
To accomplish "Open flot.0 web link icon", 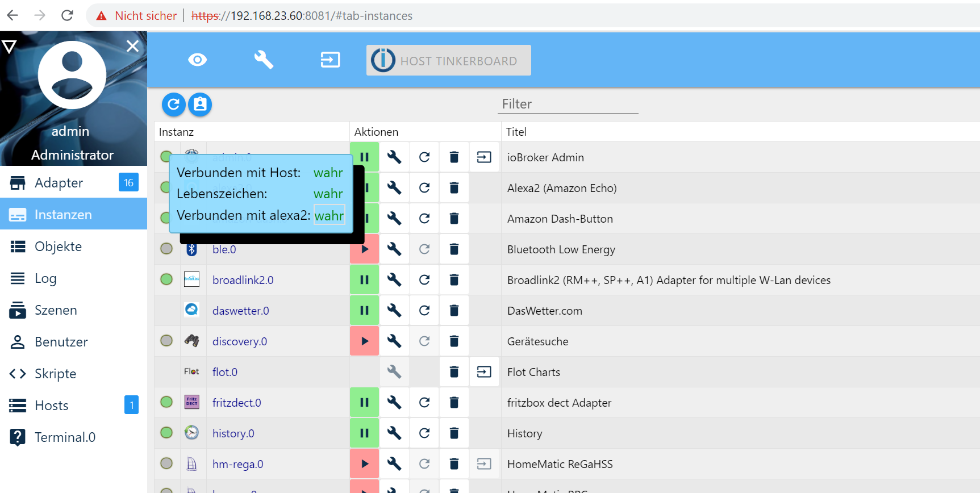I will [484, 372].
